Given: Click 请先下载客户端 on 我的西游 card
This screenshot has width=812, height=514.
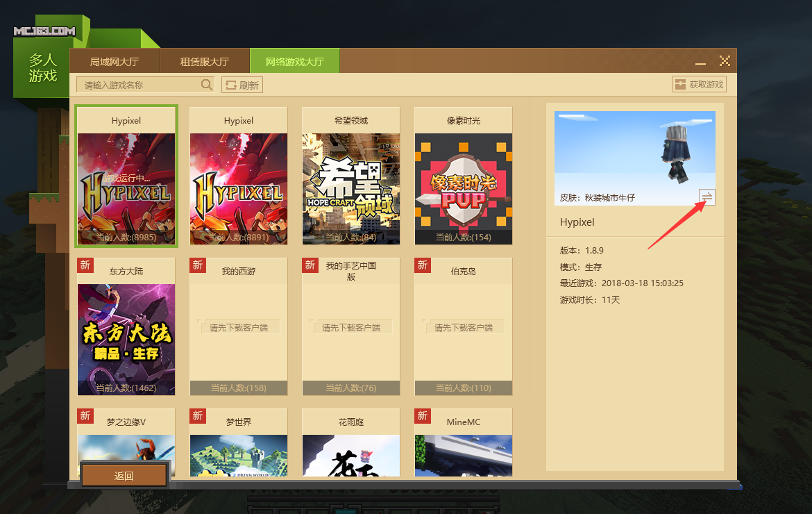Looking at the screenshot, I should click(239, 327).
